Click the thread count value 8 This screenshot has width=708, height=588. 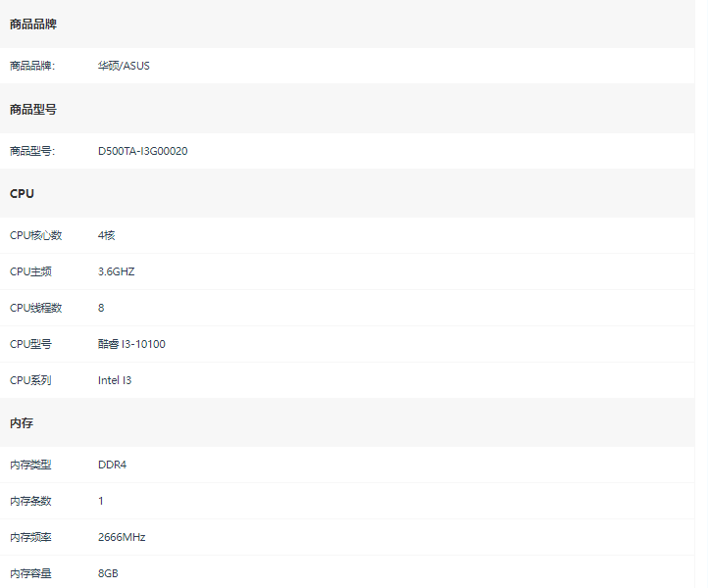point(101,308)
